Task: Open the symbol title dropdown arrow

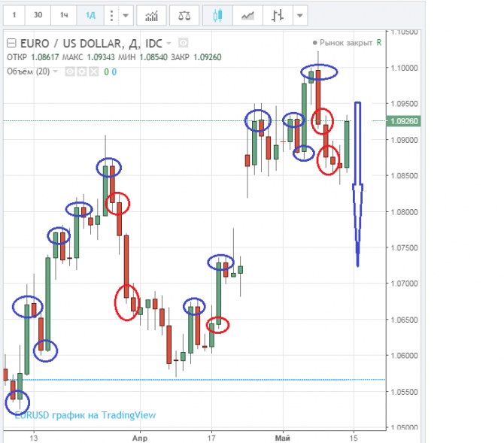Action: pyautogui.click(x=169, y=44)
